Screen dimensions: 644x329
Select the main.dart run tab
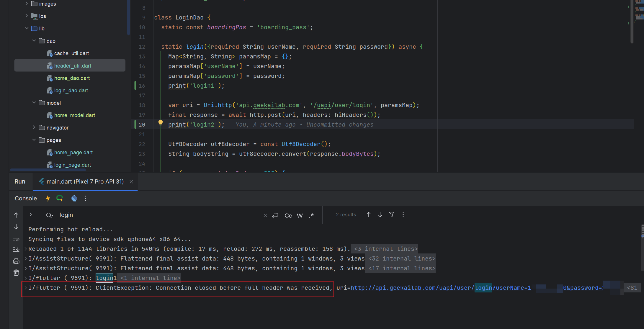click(85, 181)
